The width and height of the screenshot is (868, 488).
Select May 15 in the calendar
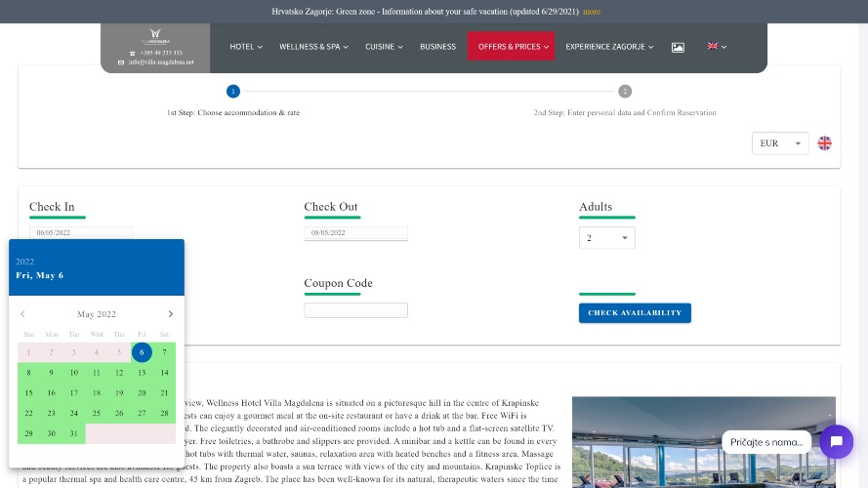click(28, 392)
